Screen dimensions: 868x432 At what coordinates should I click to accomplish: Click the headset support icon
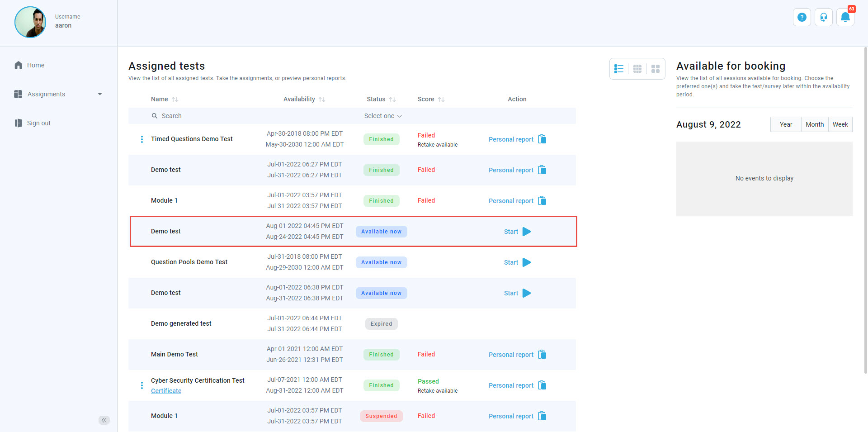tap(823, 18)
